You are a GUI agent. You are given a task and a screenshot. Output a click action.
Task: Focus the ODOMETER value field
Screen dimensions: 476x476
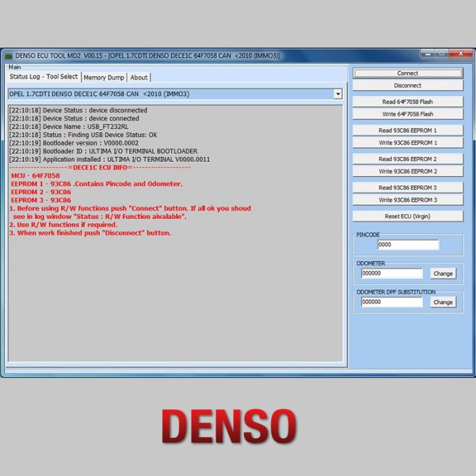click(392, 273)
